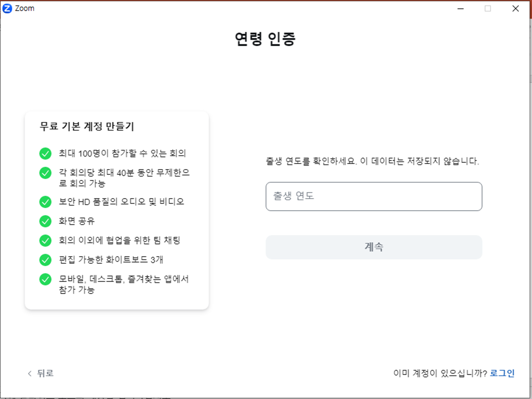
Task: Click text 최대 100명이 참가할 수 있는 회의
Action: click(122, 153)
